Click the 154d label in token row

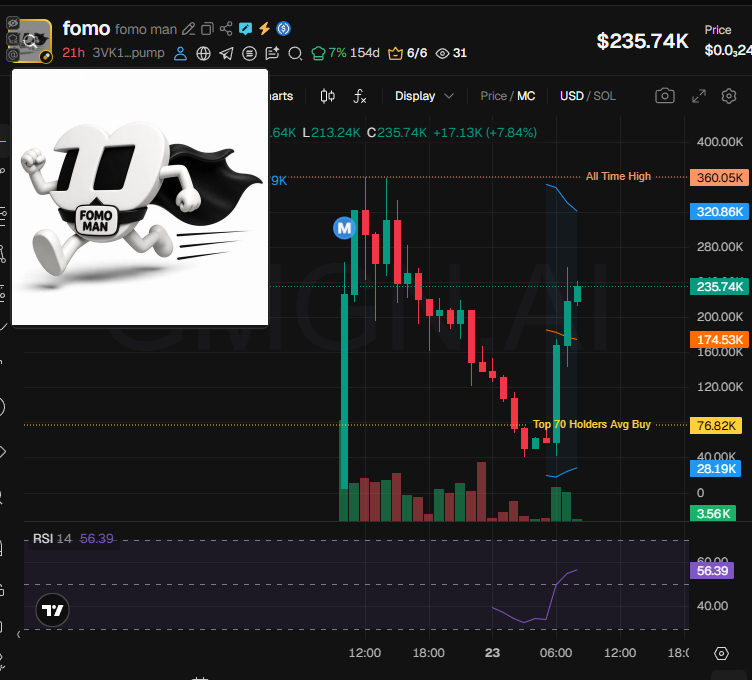pyautogui.click(x=364, y=53)
